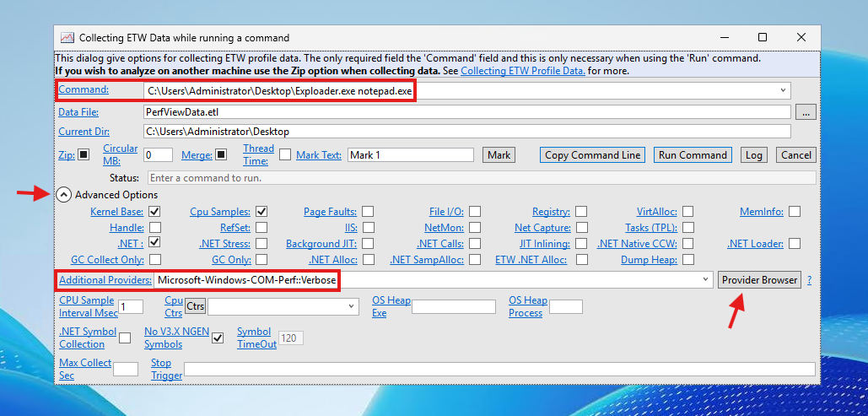Image resolution: width=868 pixels, height=416 pixels.
Task: Open the Collecting ETW Profile Data link
Action: click(x=523, y=71)
